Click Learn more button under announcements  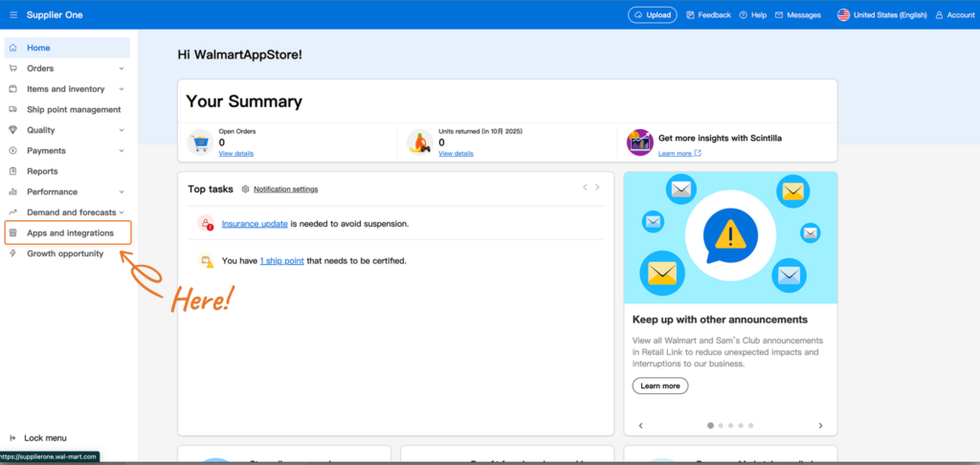pyautogui.click(x=660, y=386)
